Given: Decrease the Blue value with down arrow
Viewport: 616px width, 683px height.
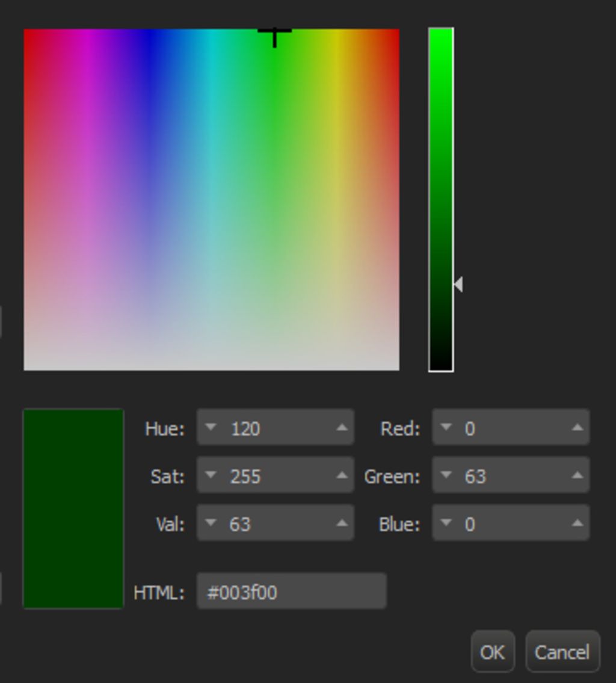Looking at the screenshot, I should pos(446,523).
